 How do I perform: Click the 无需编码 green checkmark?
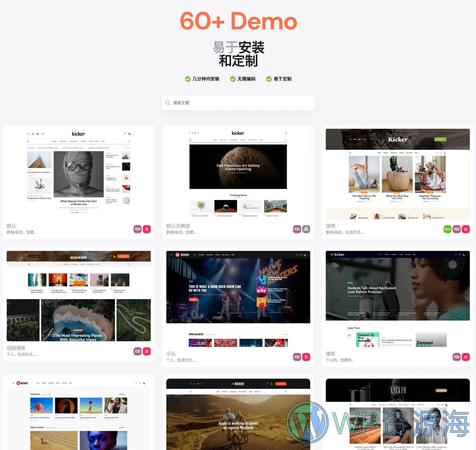point(233,79)
